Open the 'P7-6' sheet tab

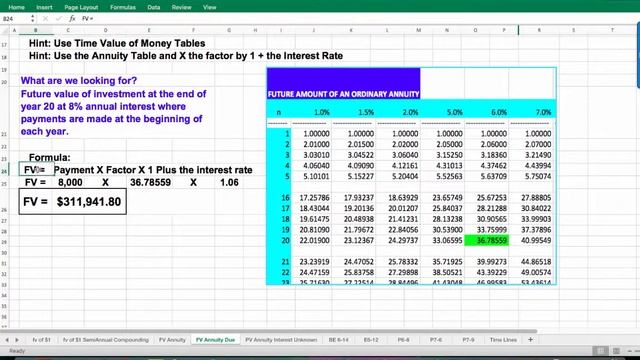pos(436,340)
